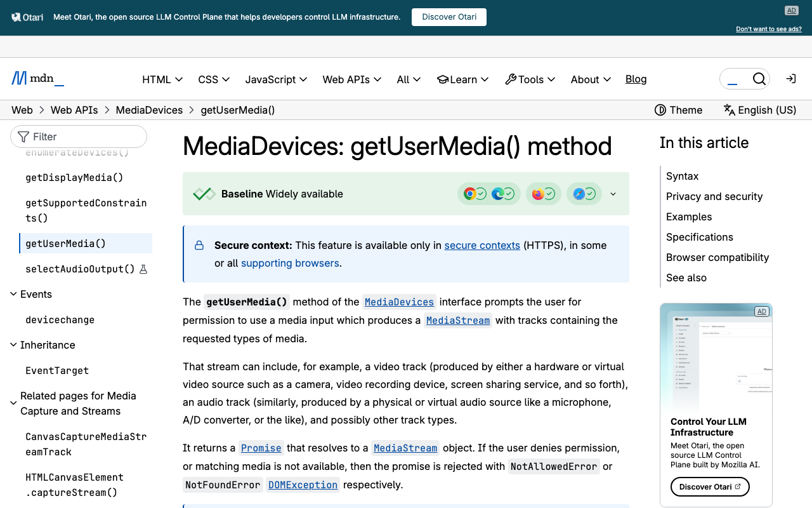The width and height of the screenshot is (812, 508).
Task: Open the HTML menu
Action: point(162,79)
